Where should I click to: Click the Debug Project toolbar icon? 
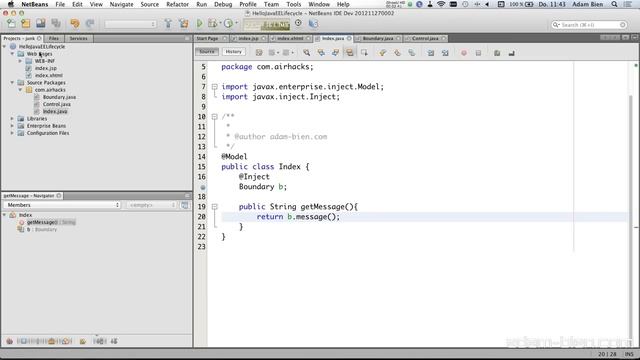(x=213, y=24)
